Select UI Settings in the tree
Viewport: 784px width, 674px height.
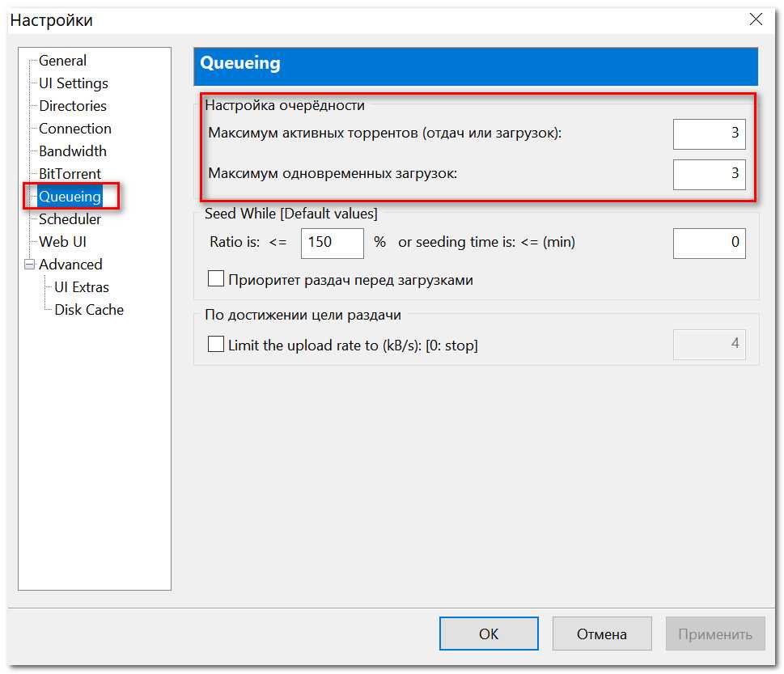(73, 83)
